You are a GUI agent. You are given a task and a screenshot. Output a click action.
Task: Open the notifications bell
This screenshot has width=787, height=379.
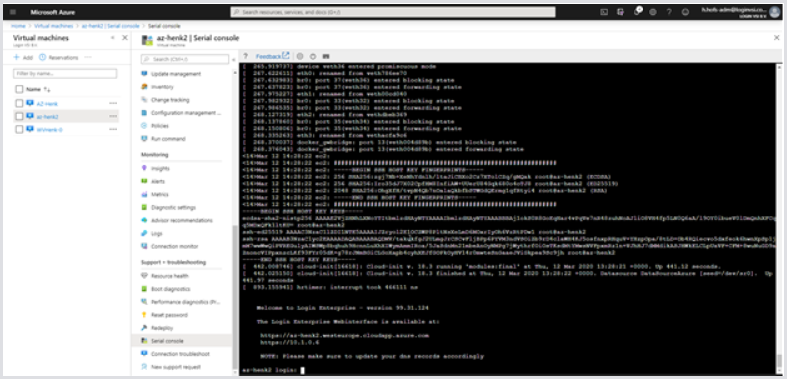(637, 12)
